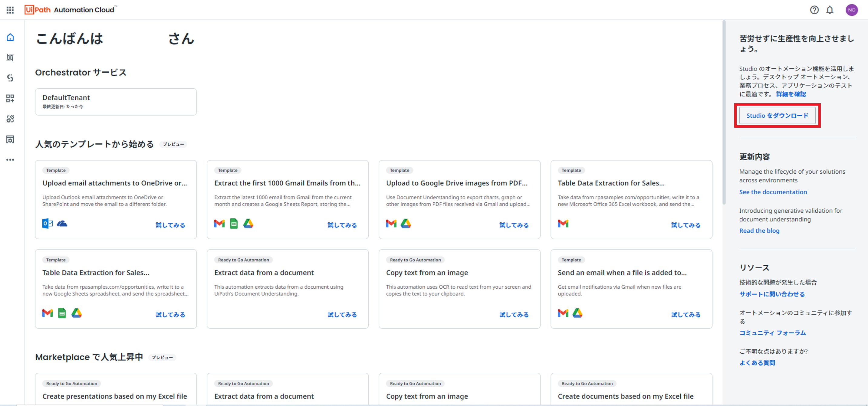Click 試してみる on top-row Table Data Extraction card
Image resolution: width=868 pixels, height=406 pixels.
point(686,225)
